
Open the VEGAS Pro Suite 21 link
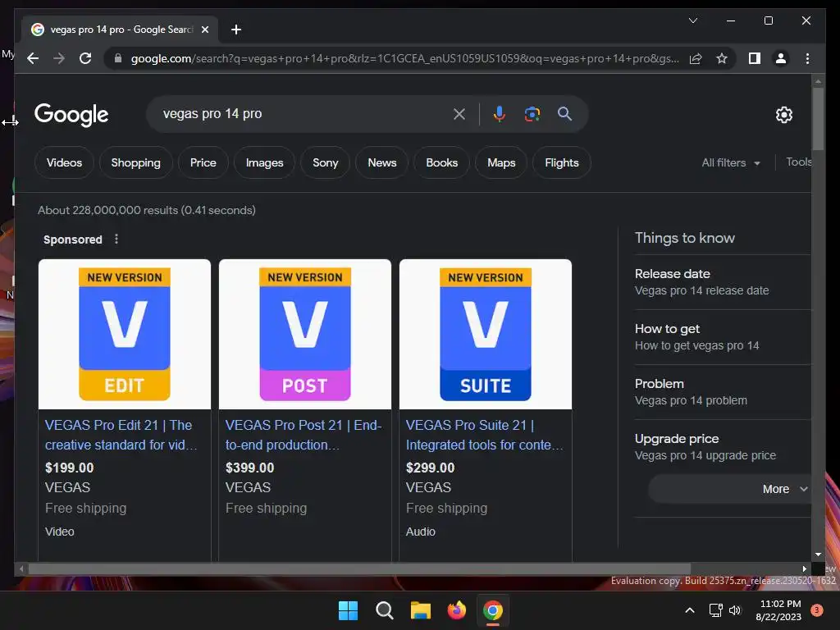point(484,435)
